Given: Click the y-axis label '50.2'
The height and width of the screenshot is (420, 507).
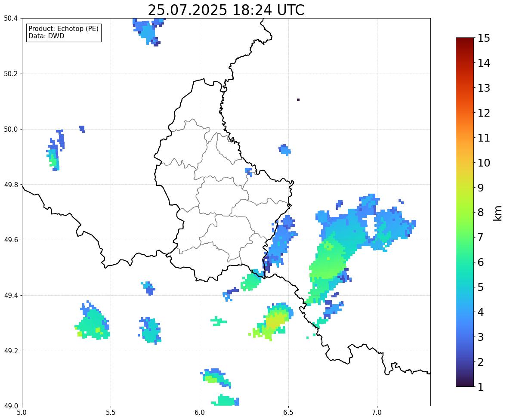Looking at the screenshot, I should 11,74.
